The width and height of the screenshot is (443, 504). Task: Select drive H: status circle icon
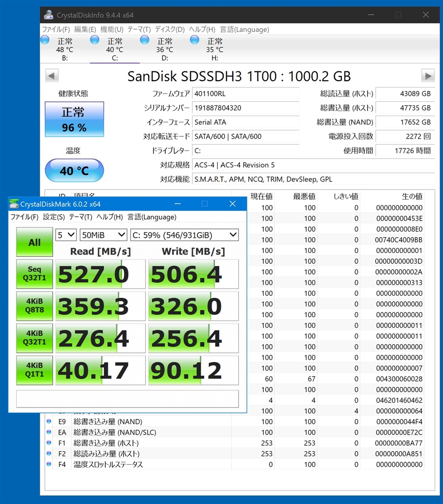click(x=194, y=40)
